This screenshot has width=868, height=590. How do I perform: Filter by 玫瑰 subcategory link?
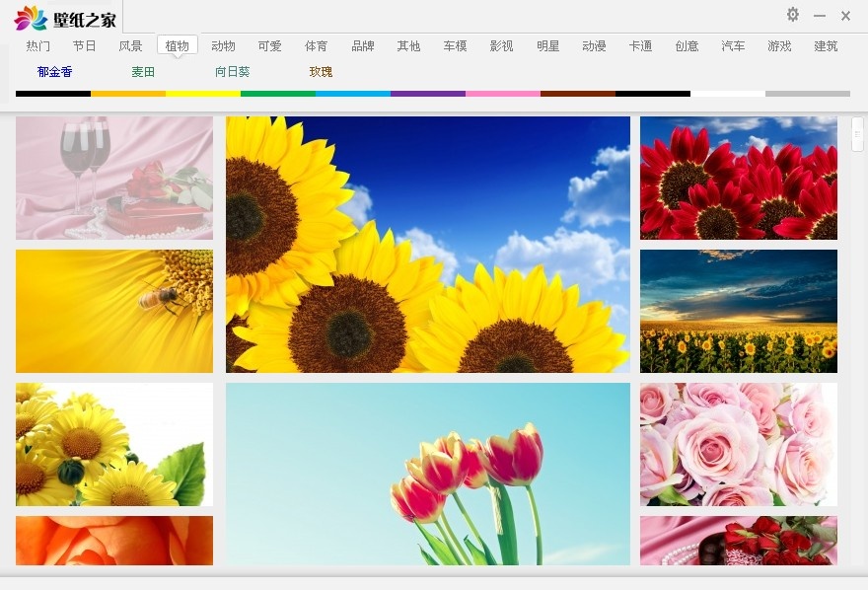coord(322,71)
